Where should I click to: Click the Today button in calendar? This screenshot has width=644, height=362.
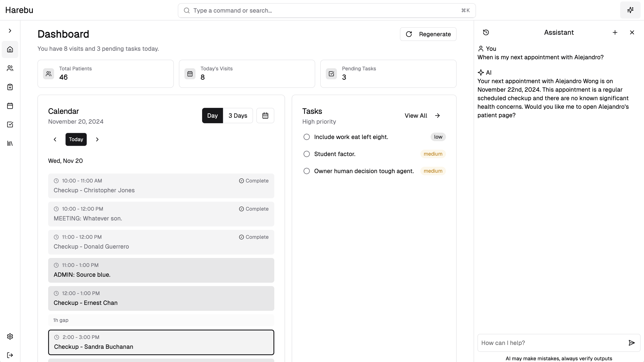pyautogui.click(x=76, y=139)
